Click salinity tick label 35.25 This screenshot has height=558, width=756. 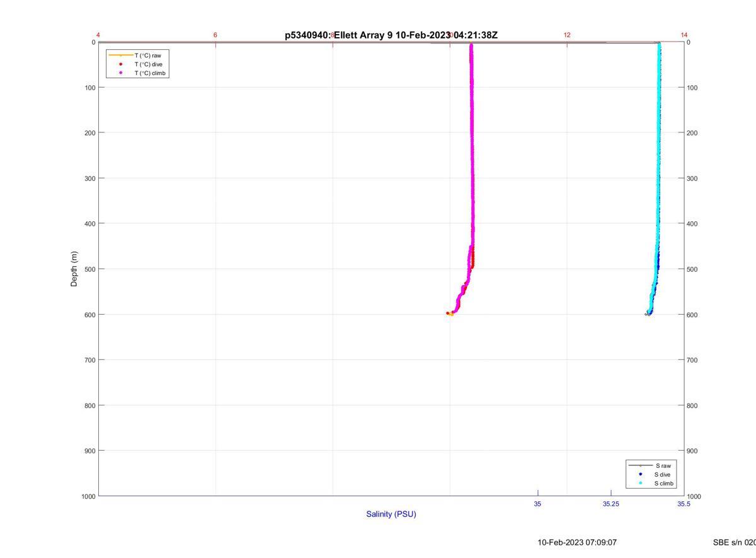(610, 504)
